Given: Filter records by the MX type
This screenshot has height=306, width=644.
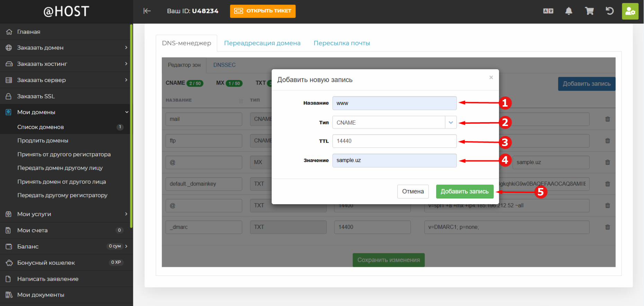Looking at the screenshot, I should (x=229, y=83).
